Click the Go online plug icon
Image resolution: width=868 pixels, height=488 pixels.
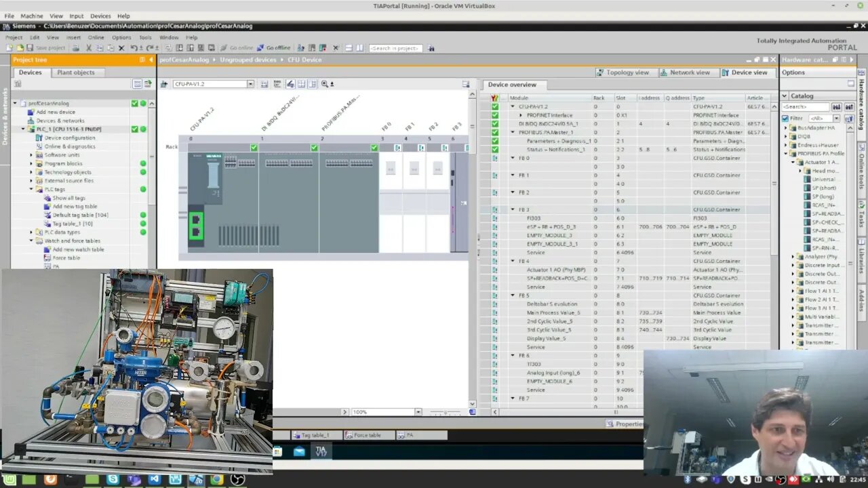pos(224,48)
